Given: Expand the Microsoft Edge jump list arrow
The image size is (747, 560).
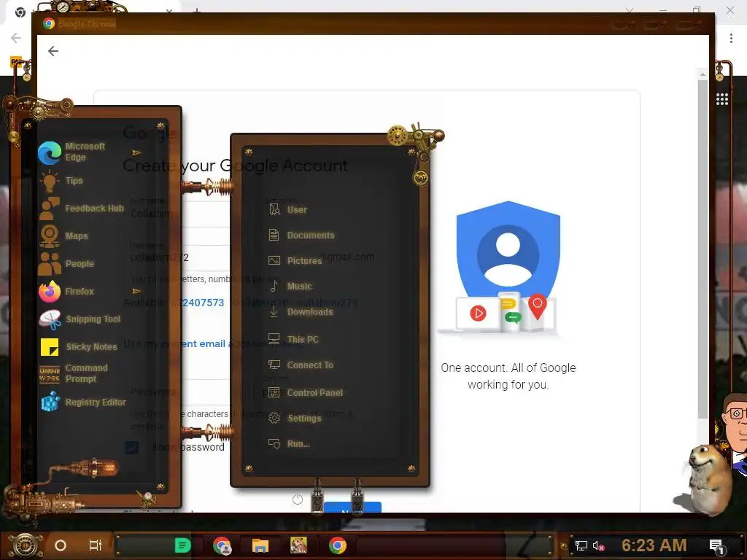Looking at the screenshot, I should pos(136,152).
